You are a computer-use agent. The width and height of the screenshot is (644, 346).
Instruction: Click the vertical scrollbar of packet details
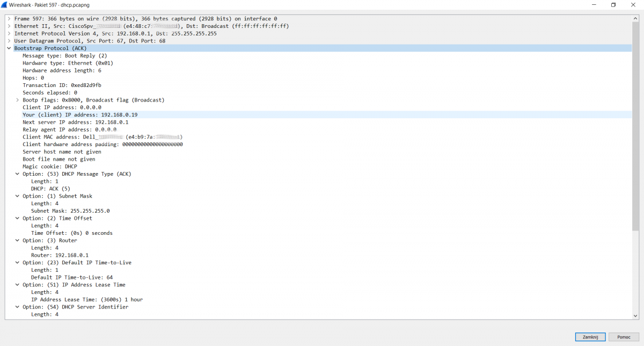click(x=635, y=134)
